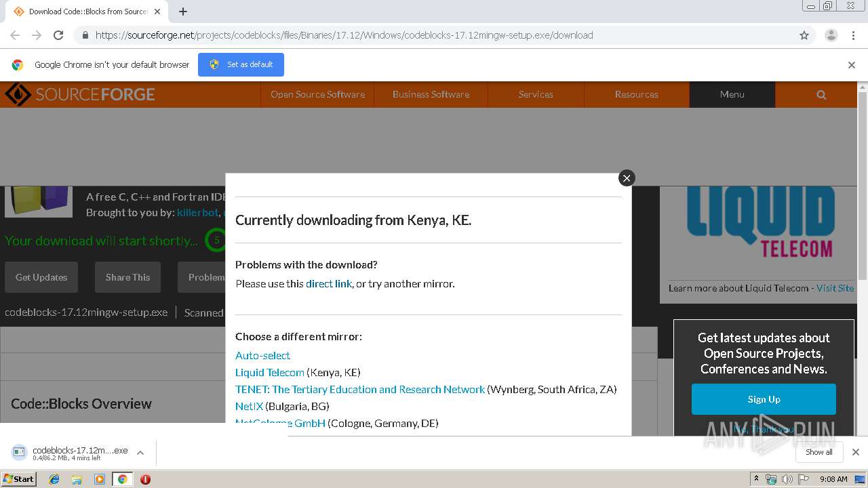Open downloaded codeblocks setup exe item
This screenshot has height=488, width=868.
coord(71,453)
